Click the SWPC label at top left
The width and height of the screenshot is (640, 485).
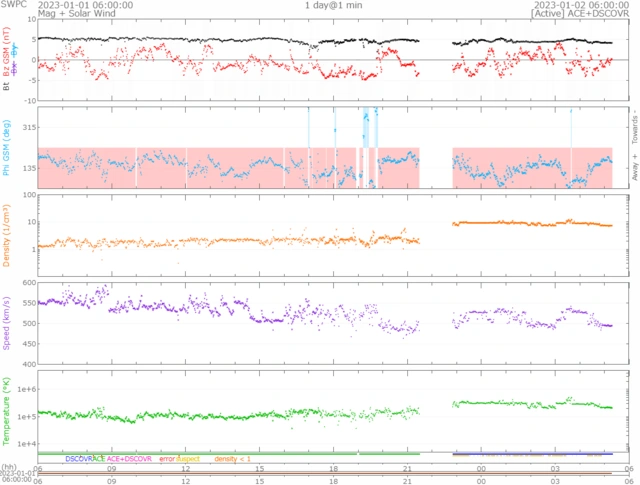tap(17, 5)
